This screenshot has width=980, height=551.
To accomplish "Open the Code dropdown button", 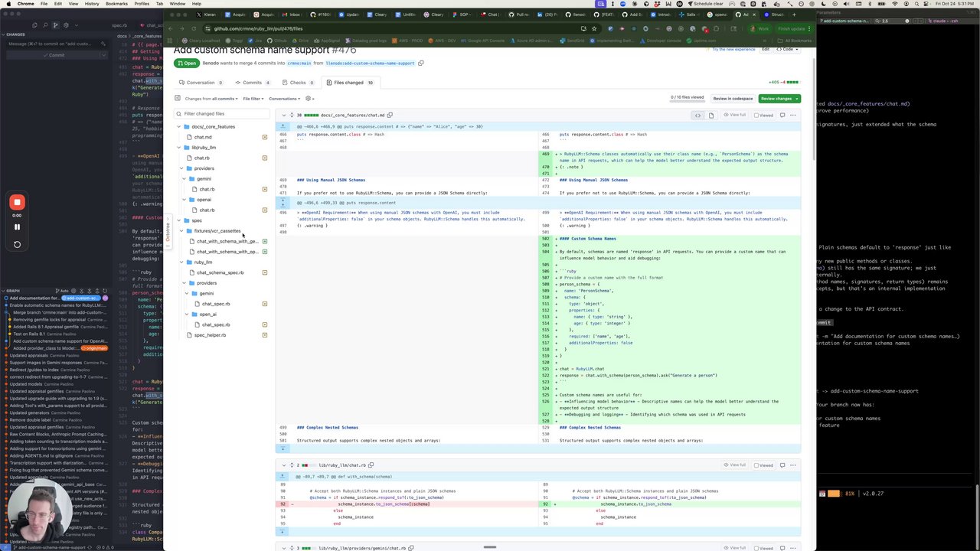I will coord(786,49).
